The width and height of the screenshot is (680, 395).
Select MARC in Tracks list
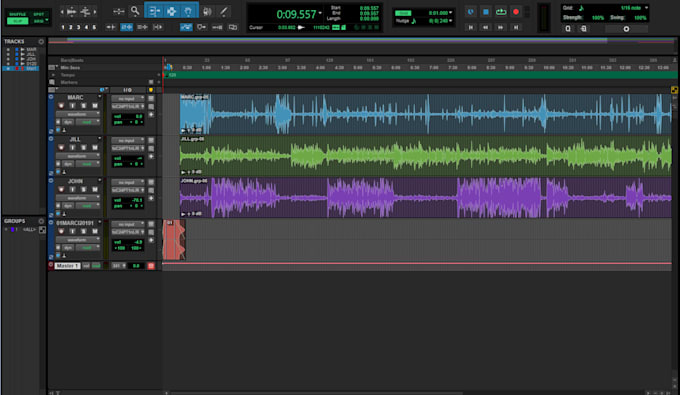(32, 49)
